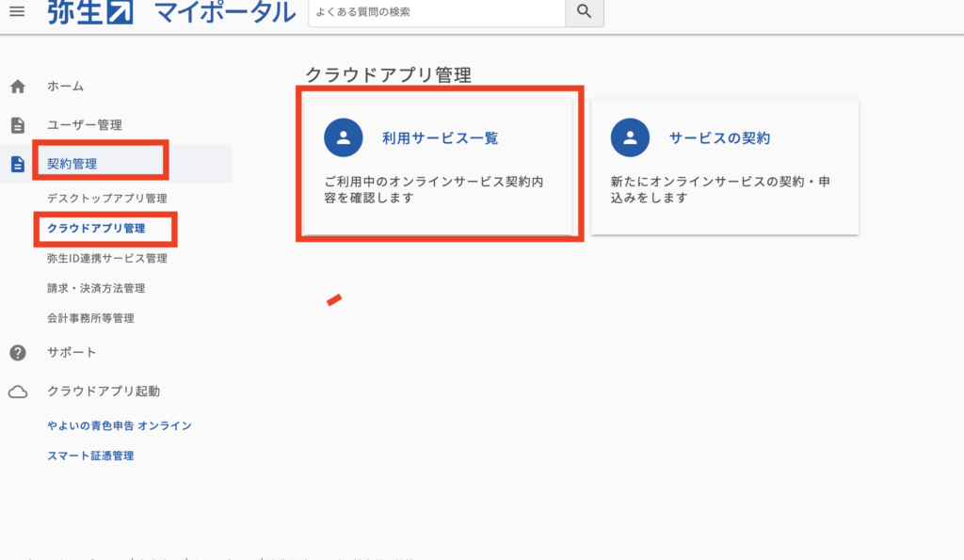Open クラウドアプリ起動 in sidebar
The image size is (964, 560).
click(x=104, y=392)
